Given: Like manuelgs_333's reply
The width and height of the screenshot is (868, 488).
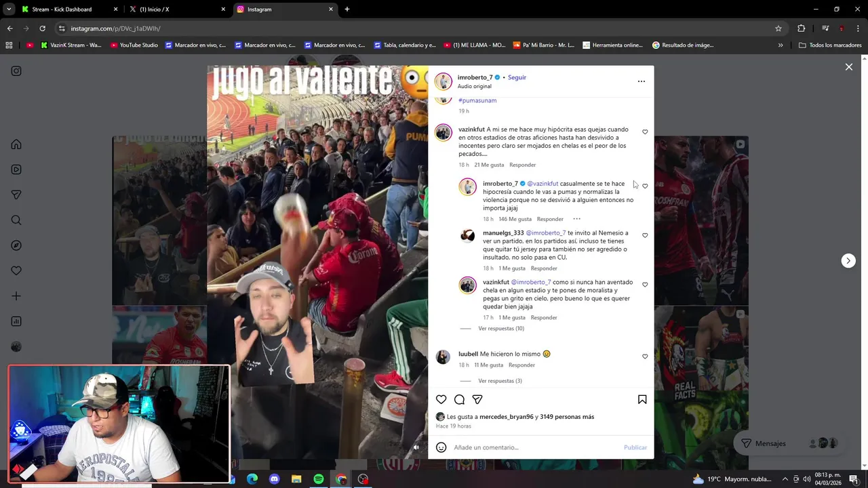Looking at the screenshot, I should coord(645,236).
